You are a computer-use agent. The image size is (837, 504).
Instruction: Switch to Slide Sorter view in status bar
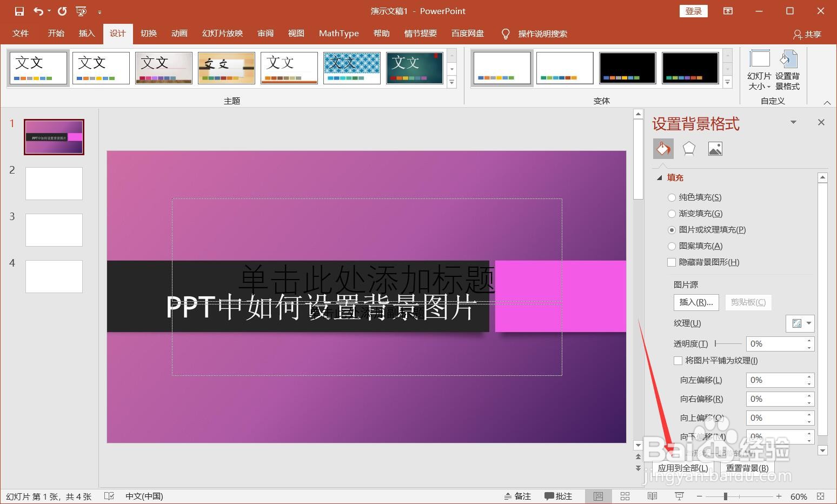(625, 496)
